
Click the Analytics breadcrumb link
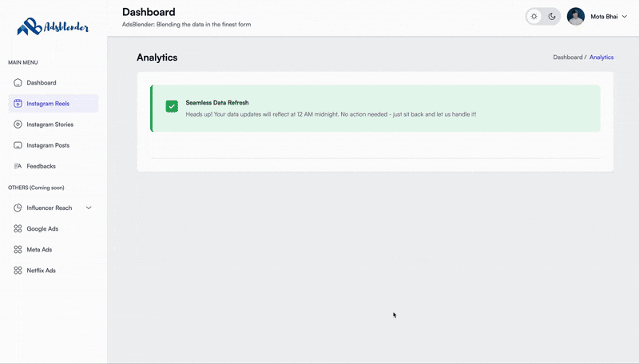tap(601, 57)
